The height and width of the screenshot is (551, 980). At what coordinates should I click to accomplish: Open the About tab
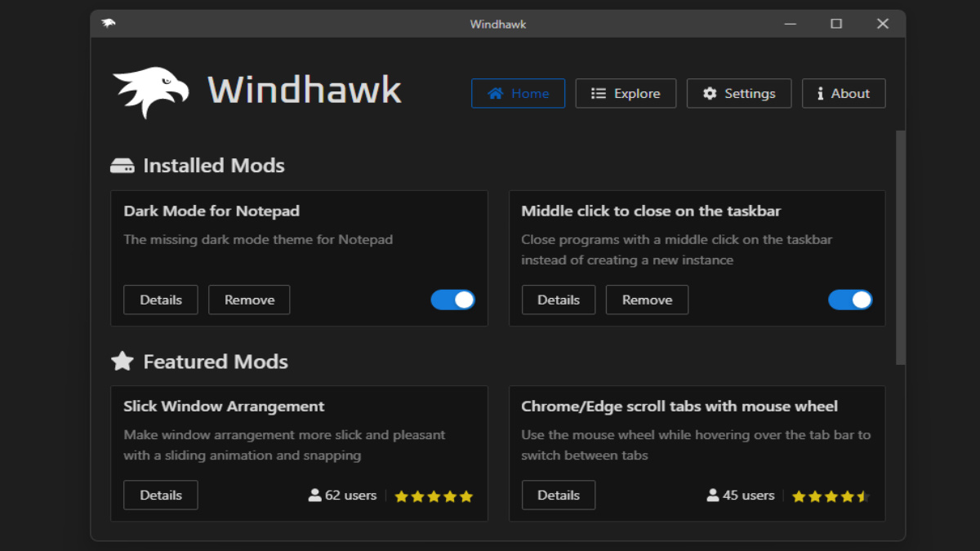coord(844,93)
